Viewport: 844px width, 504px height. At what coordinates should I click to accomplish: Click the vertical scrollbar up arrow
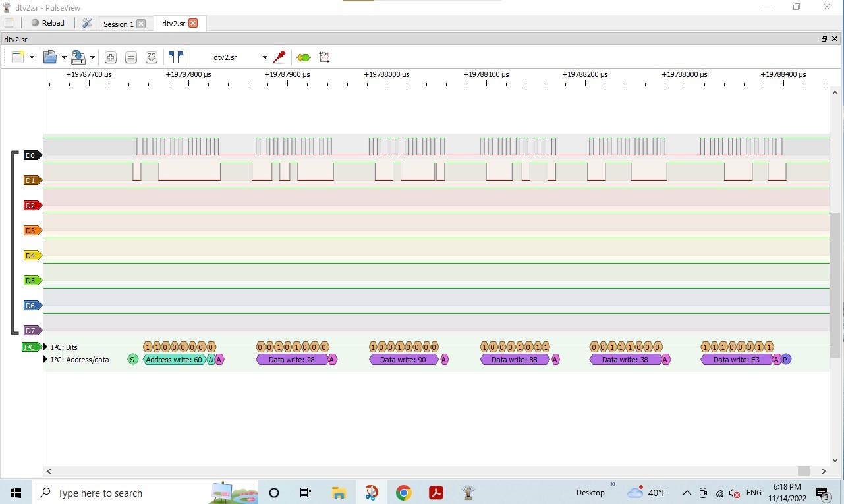pos(835,92)
